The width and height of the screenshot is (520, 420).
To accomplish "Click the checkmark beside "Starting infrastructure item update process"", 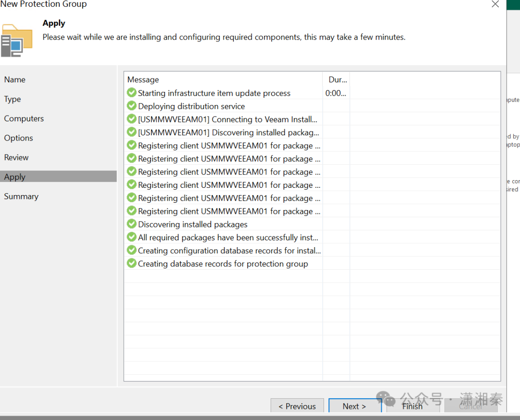I will pyautogui.click(x=131, y=93).
